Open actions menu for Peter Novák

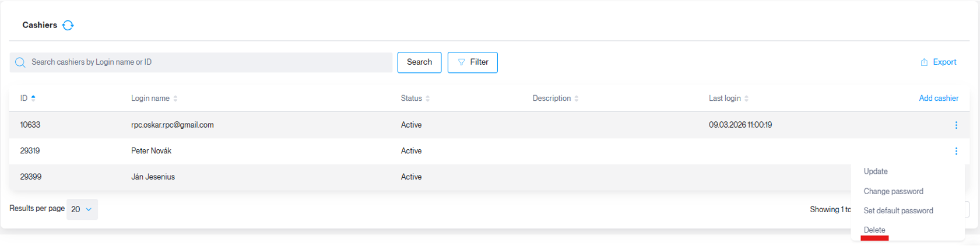point(956,151)
